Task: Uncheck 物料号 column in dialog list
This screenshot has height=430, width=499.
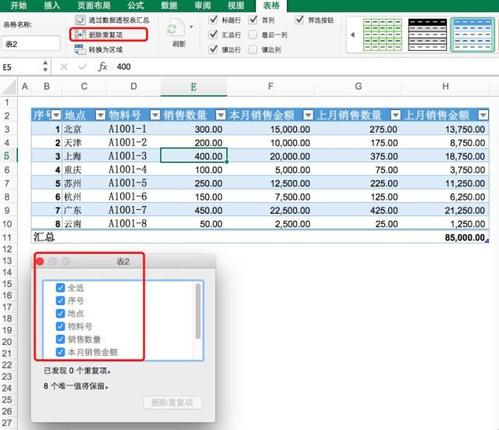Action: tap(60, 326)
